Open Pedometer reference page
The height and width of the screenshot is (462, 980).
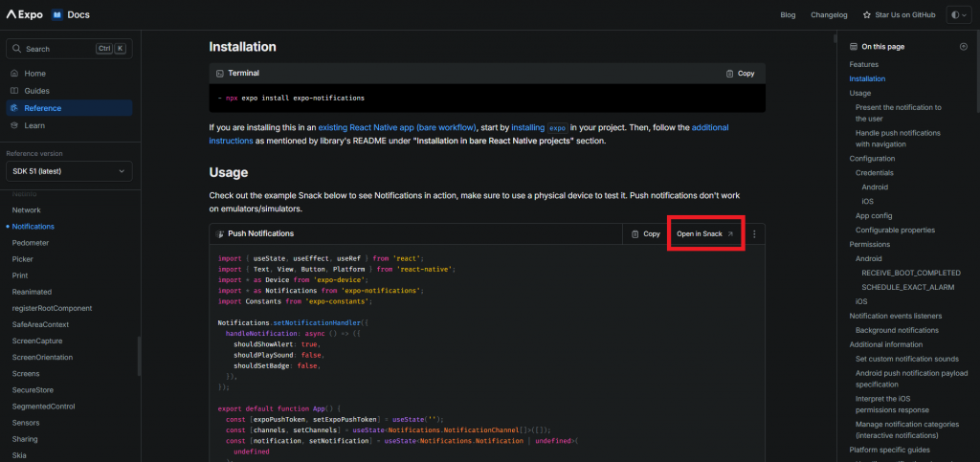(31, 243)
